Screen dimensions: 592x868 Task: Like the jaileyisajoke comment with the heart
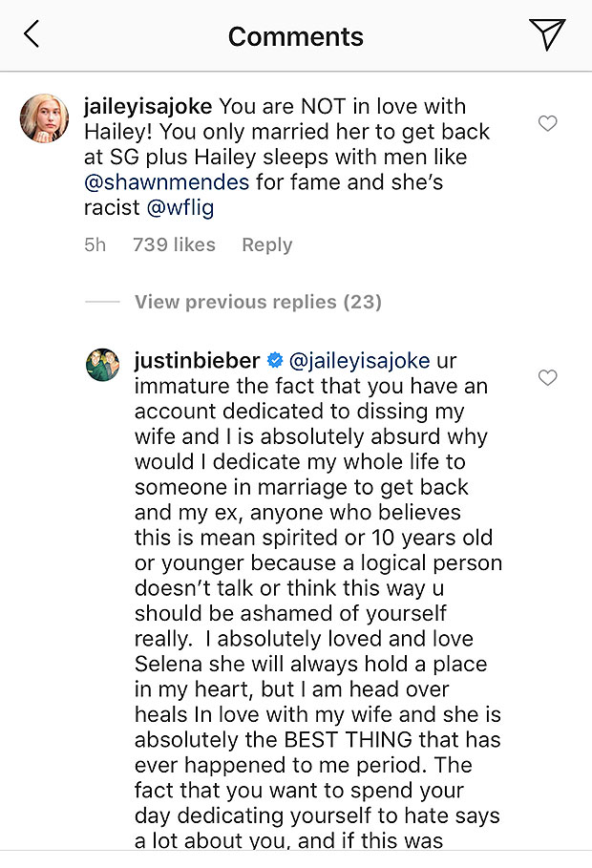[547, 123]
